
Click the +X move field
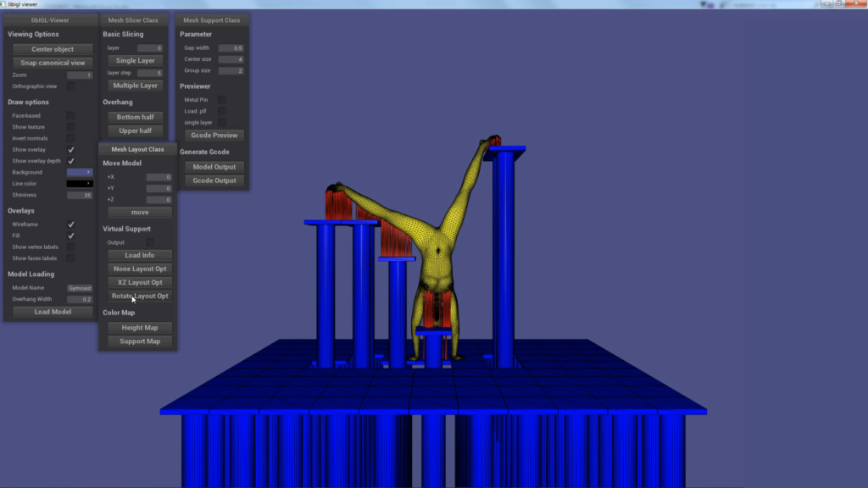coord(159,177)
